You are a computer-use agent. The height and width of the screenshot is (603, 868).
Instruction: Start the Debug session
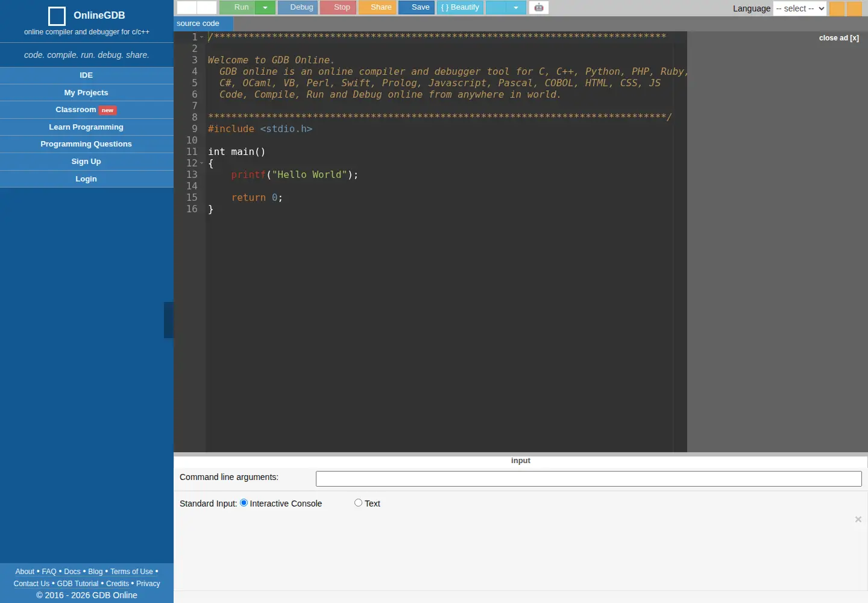click(298, 7)
